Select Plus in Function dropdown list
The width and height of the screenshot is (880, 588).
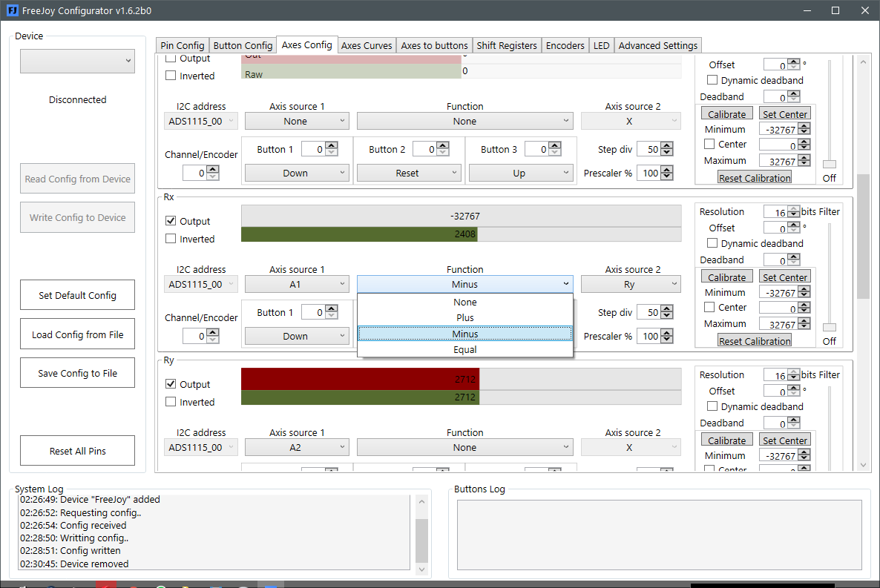coord(464,317)
